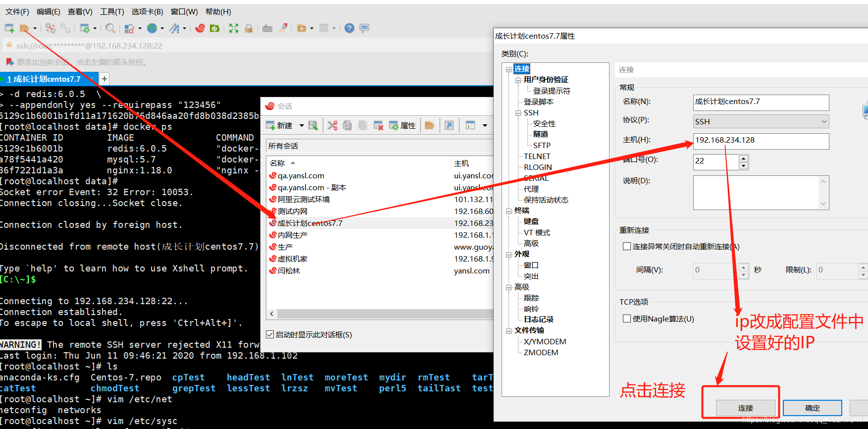Click the blue help question mark icon
The height and width of the screenshot is (429, 868).
pos(350,28)
